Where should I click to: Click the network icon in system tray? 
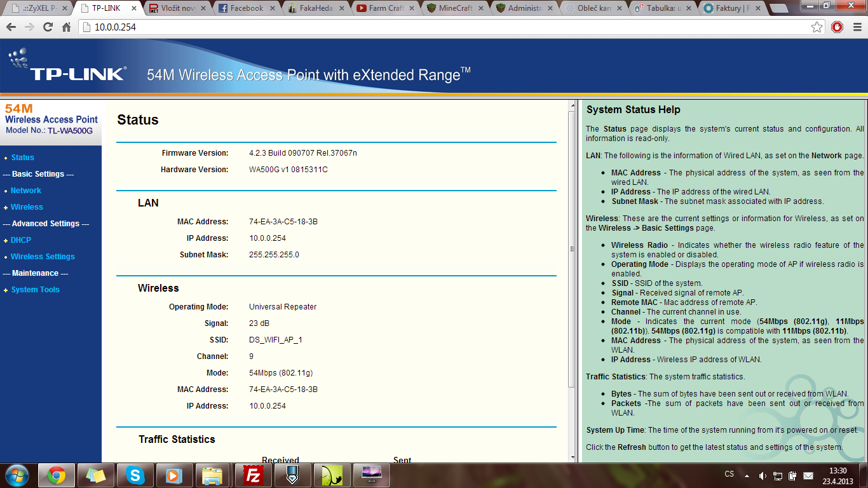(777, 475)
